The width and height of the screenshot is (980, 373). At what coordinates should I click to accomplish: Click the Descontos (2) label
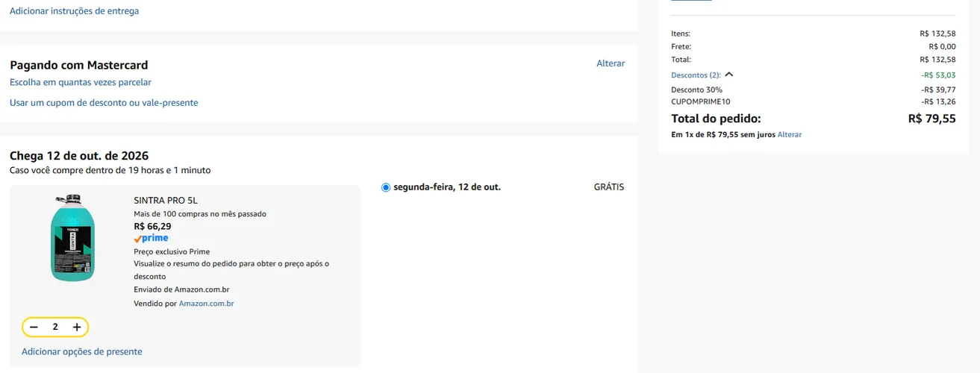click(696, 75)
